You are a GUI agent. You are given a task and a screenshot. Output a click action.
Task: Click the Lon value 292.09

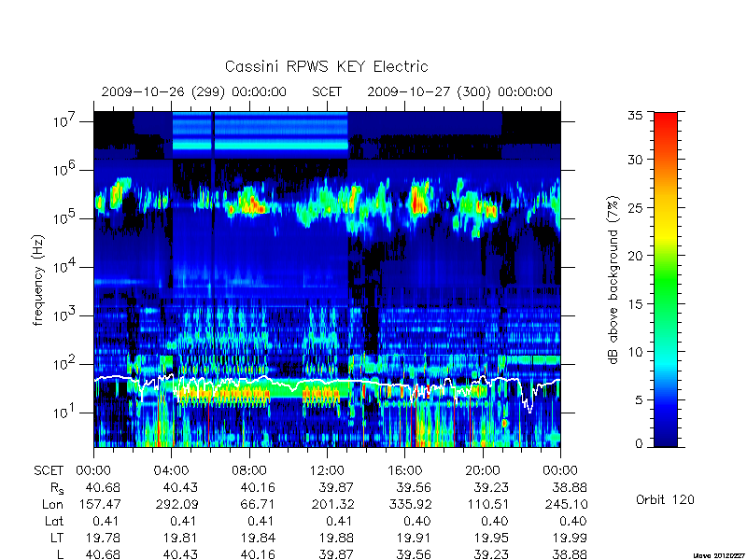176,504
